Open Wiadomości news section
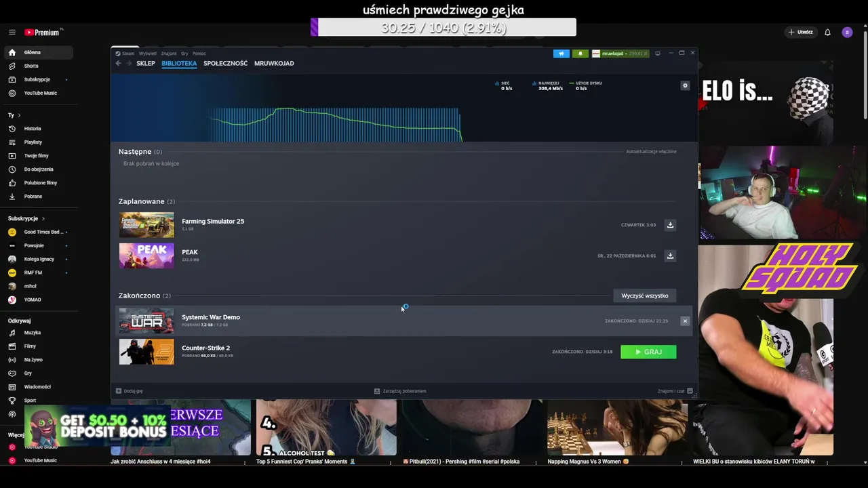The height and width of the screenshot is (488, 868). point(38,387)
